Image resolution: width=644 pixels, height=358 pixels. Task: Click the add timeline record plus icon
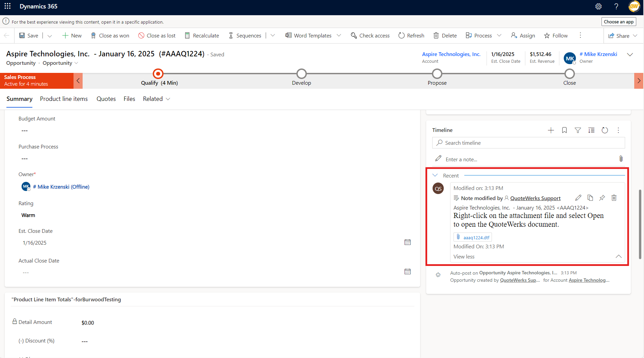point(551,130)
